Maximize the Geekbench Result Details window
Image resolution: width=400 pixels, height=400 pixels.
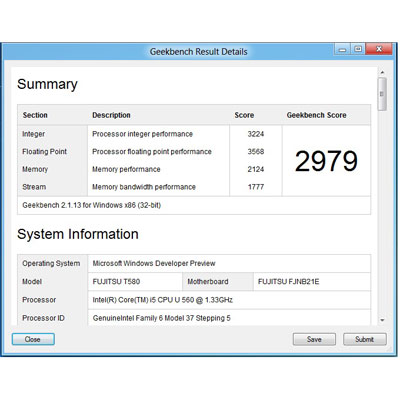click(358, 49)
